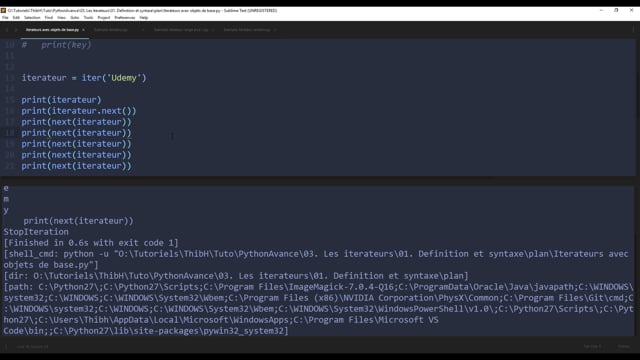The width and height of the screenshot is (640, 360).
Task: Click the '[path: C:\Python27' output line
Action: [x=318, y=309]
